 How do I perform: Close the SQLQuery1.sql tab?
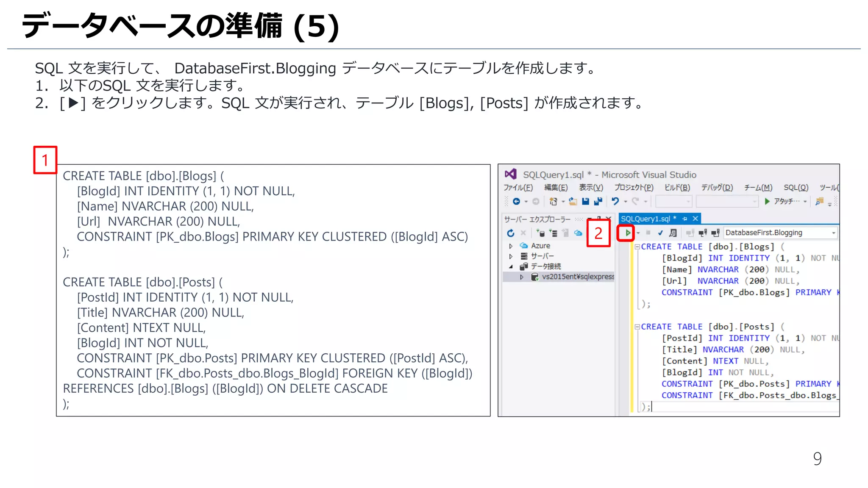click(x=695, y=219)
